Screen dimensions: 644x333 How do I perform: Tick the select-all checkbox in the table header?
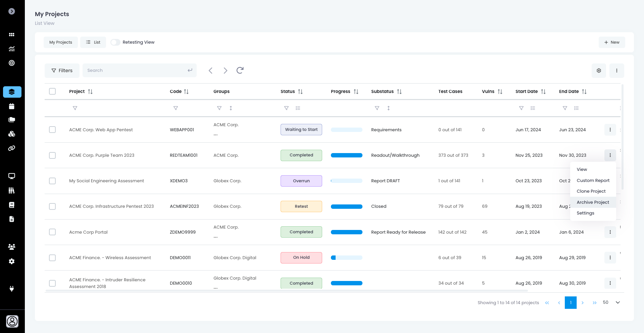coord(52,91)
